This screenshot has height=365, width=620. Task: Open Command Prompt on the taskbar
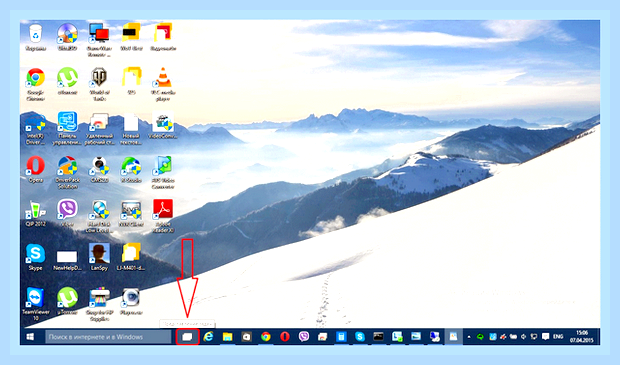[x=378, y=337]
